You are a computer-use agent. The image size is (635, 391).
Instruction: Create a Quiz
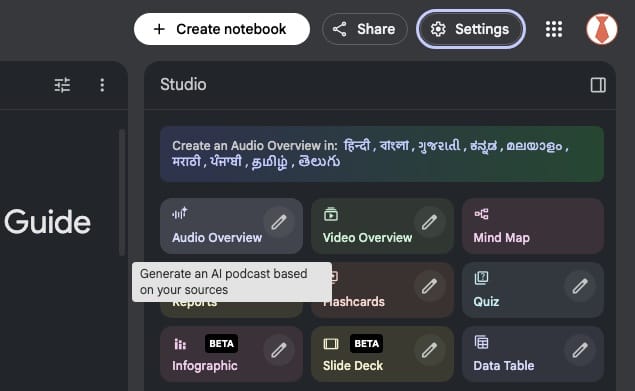click(533, 290)
